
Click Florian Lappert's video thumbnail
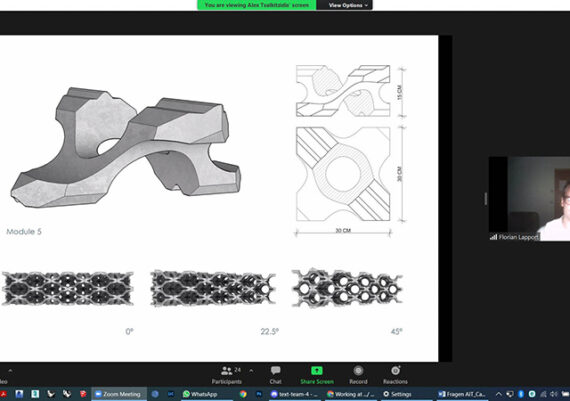[529, 199]
